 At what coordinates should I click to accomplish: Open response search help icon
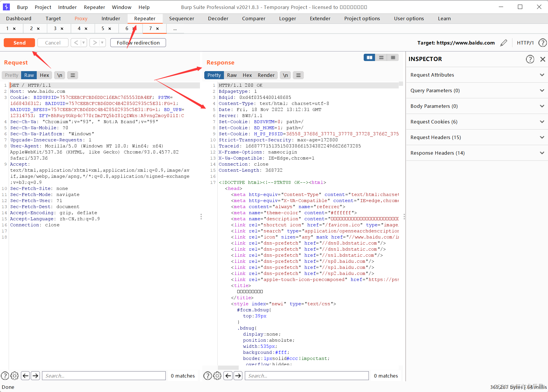point(207,376)
